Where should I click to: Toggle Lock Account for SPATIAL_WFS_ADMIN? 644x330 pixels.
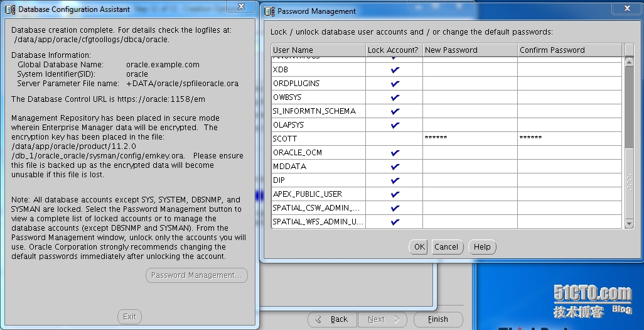395,222
